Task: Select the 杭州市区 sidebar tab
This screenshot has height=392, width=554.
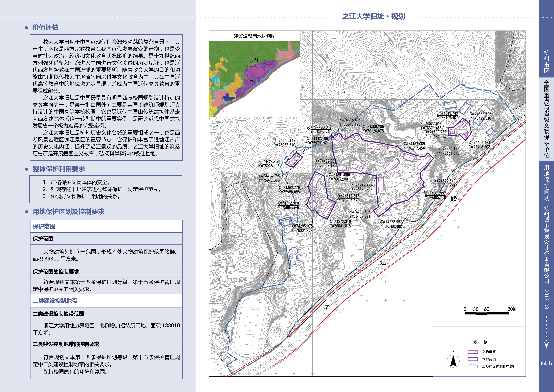Action: coord(547,62)
